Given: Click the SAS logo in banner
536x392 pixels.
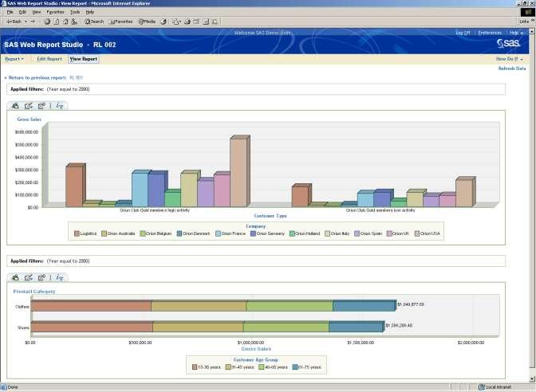Looking at the screenshot, I should click(509, 43).
